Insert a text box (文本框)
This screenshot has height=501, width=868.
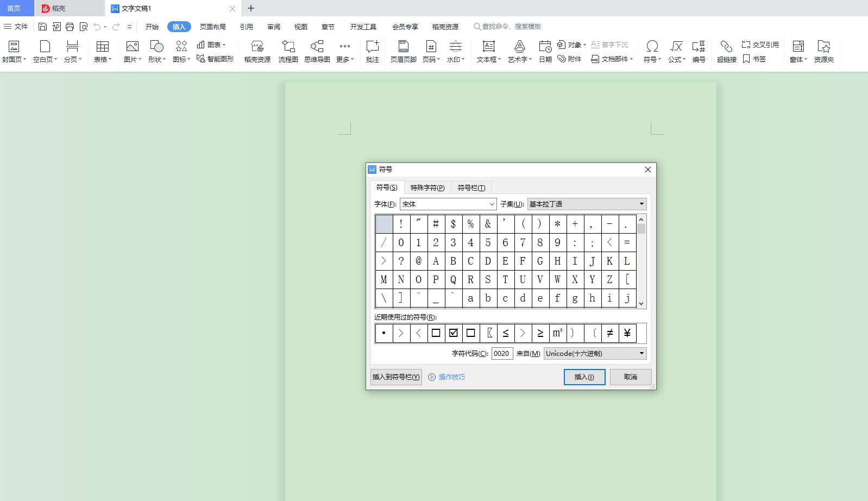pyautogui.click(x=489, y=52)
